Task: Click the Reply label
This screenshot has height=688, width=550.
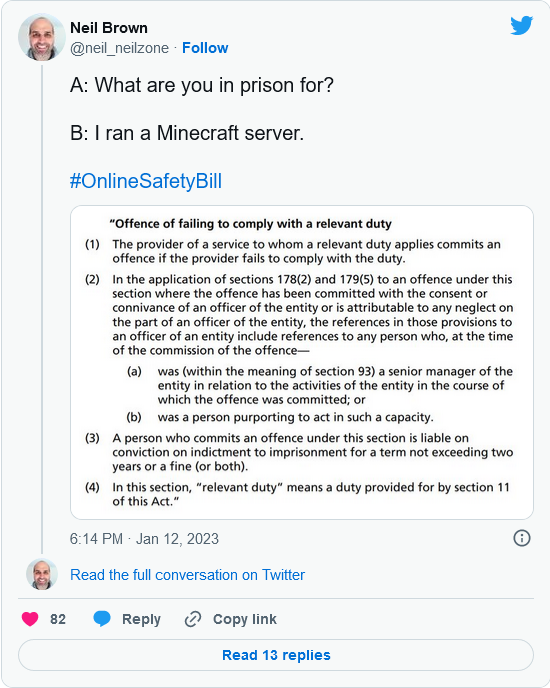Action: [x=141, y=619]
